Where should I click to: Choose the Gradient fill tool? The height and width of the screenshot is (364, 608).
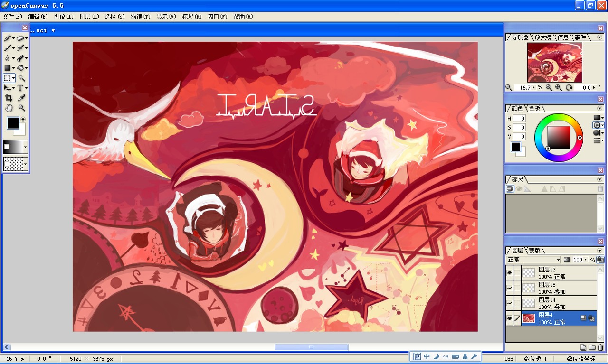[x=8, y=68]
